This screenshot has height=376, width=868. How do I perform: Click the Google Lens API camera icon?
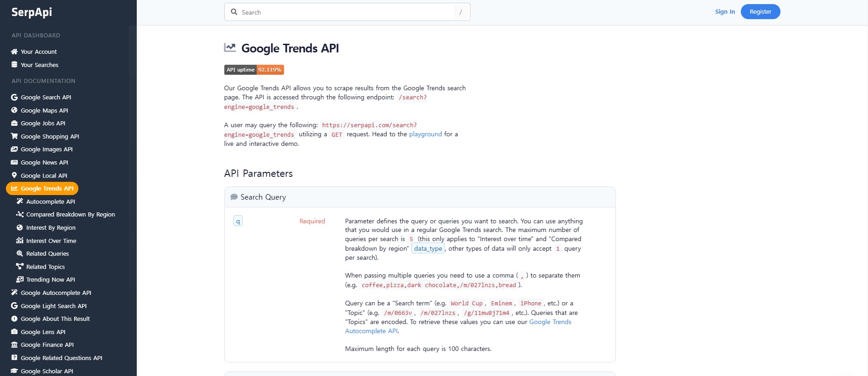(14, 332)
